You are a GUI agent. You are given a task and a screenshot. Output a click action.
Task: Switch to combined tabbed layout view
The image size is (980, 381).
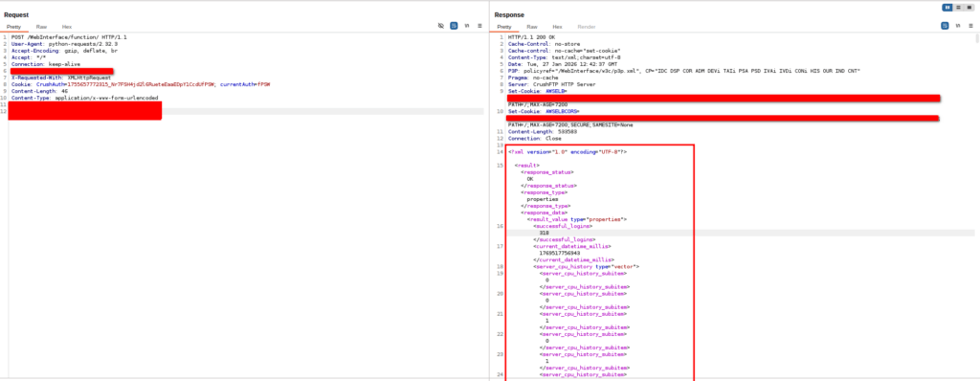click(x=969, y=7)
